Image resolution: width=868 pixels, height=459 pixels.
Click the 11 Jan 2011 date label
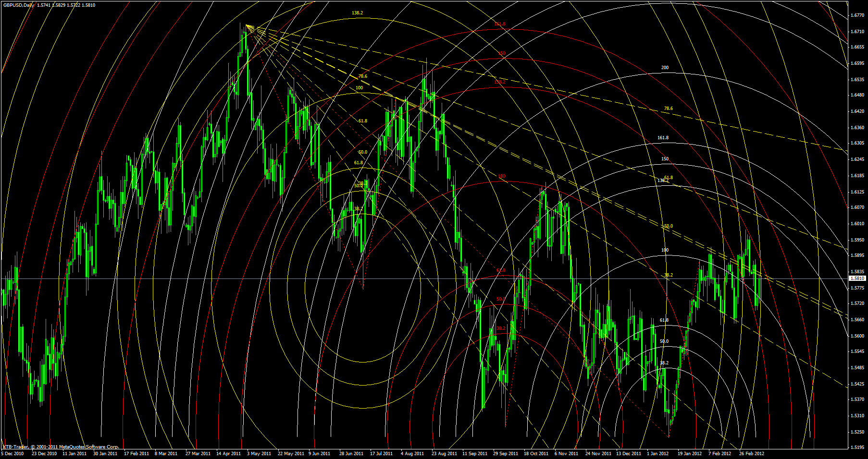pyautogui.click(x=74, y=453)
